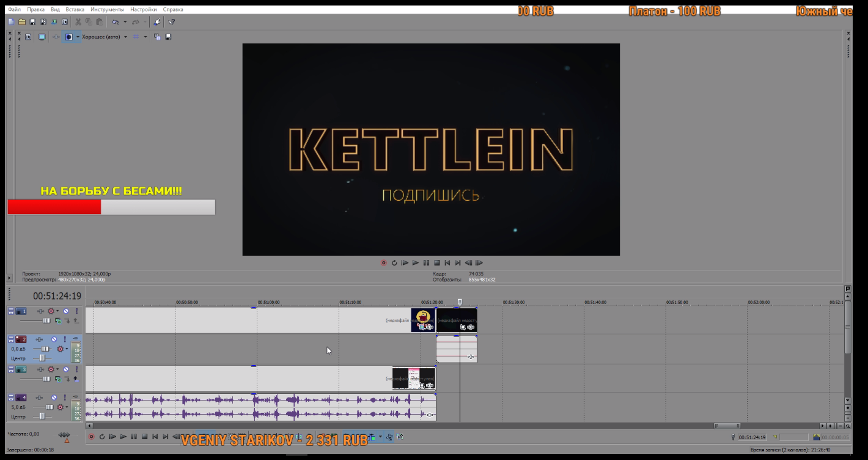Create a new project from the toolbar

[x=12, y=22]
